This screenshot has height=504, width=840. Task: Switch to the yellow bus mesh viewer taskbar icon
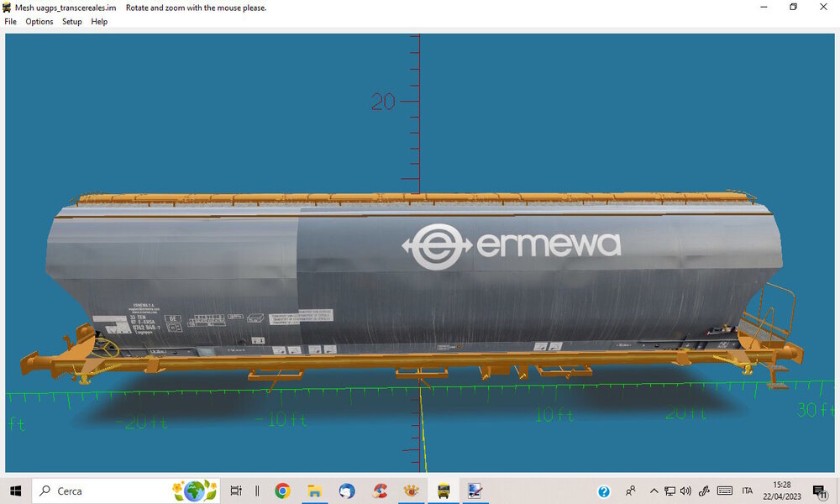click(x=443, y=491)
